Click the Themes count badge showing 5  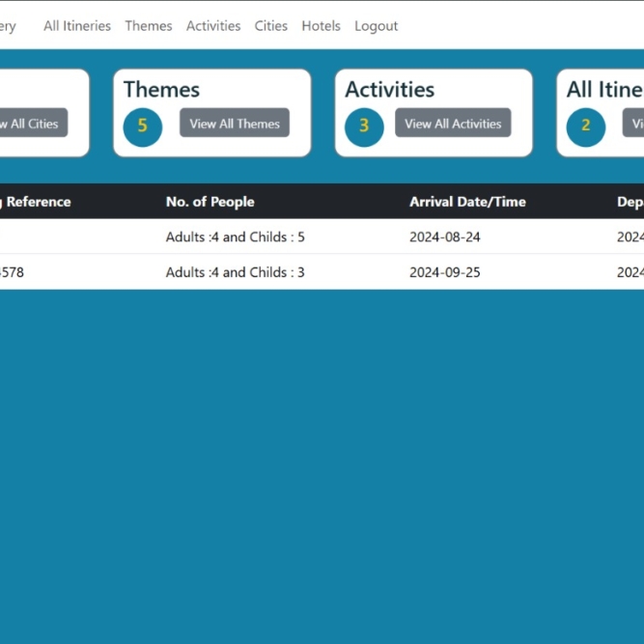(143, 126)
